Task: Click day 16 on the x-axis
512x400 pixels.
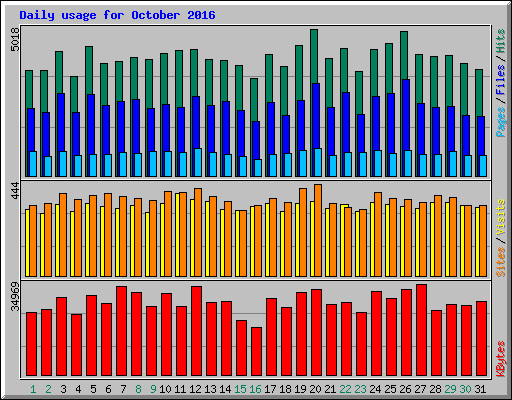Action: pyautogui.click(x=255, y=389)
